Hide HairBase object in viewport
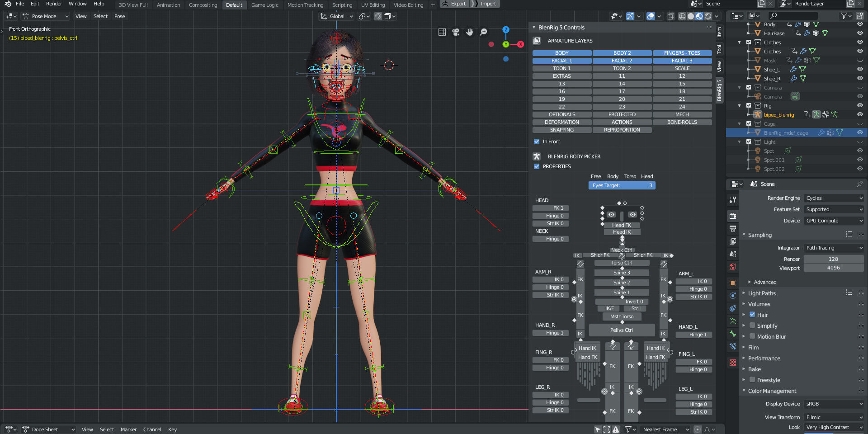The image size is (868, 434). (860, 33)
